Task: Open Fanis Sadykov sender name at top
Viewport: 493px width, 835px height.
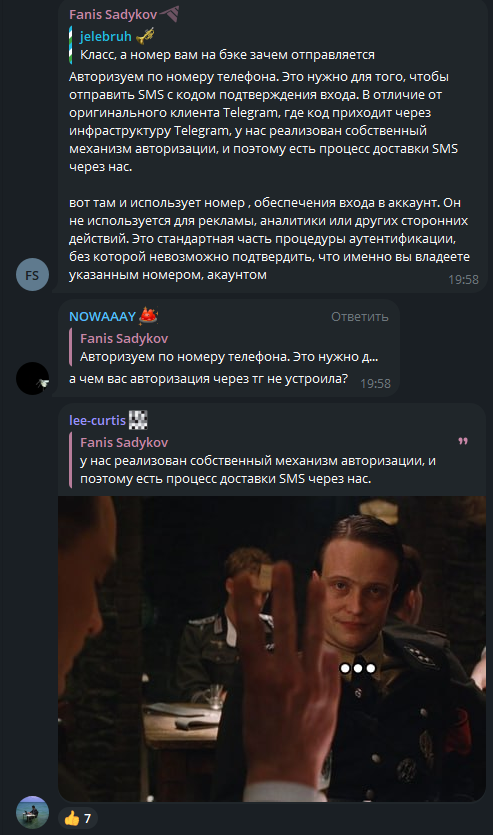Action: click(x=113, y=14)
